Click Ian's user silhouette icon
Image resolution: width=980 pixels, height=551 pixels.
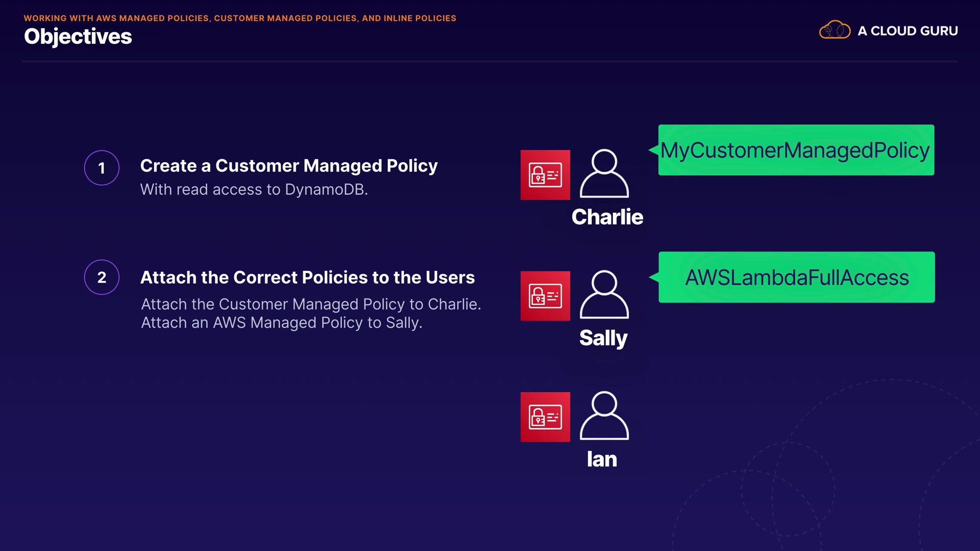(604, 416)
